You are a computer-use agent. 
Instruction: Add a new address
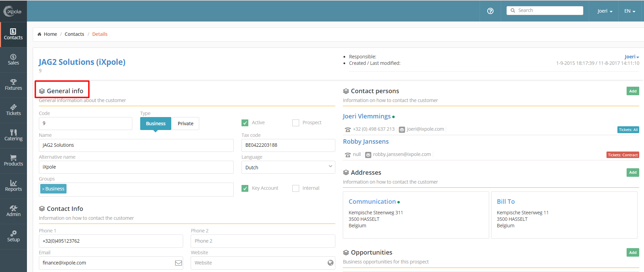tap(633, 172)
